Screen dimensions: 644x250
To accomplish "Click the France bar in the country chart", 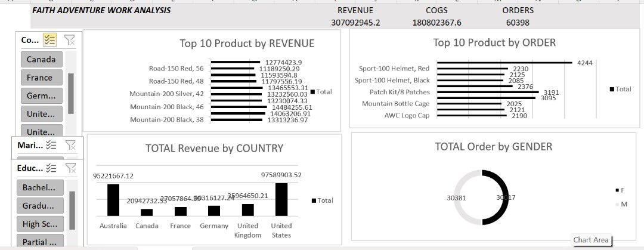I will point(180,211).
